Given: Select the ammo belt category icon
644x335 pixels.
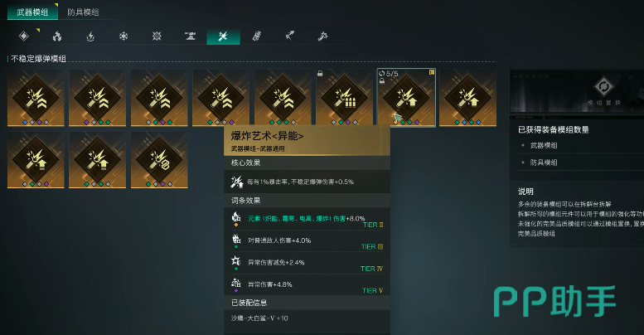Looking at the screenshot, I should point(257,36).
